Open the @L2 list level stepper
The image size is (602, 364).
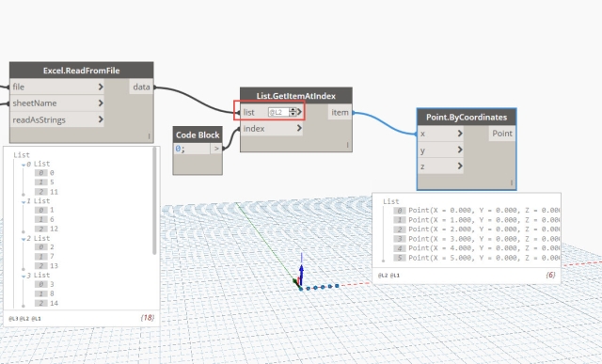293,112
